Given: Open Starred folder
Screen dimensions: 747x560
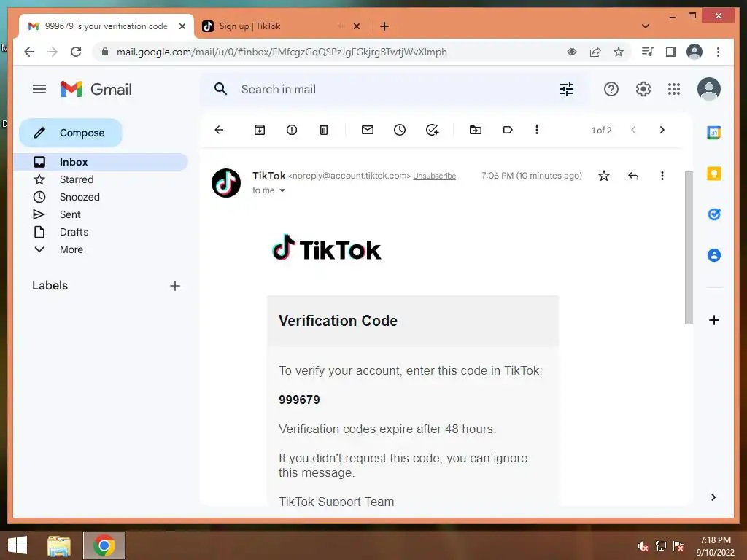Looking at the screenshot, I should [101, 179].
